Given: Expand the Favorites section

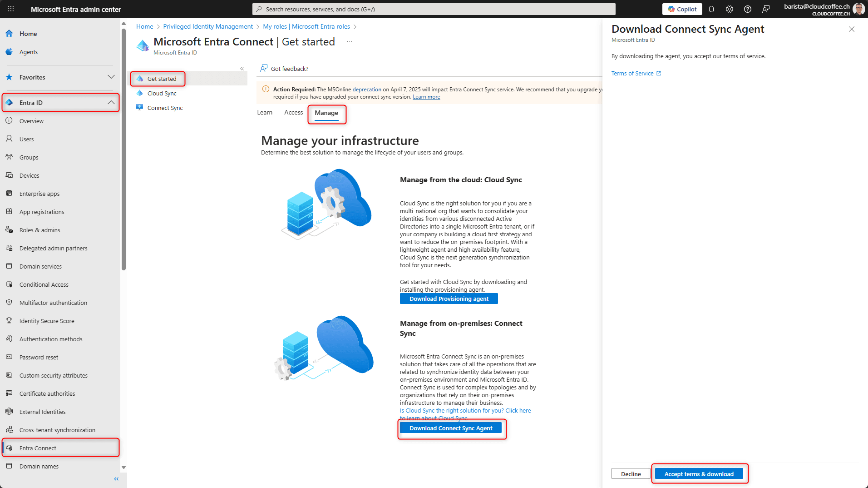Looking at the screenshot, I should (111, 77).
